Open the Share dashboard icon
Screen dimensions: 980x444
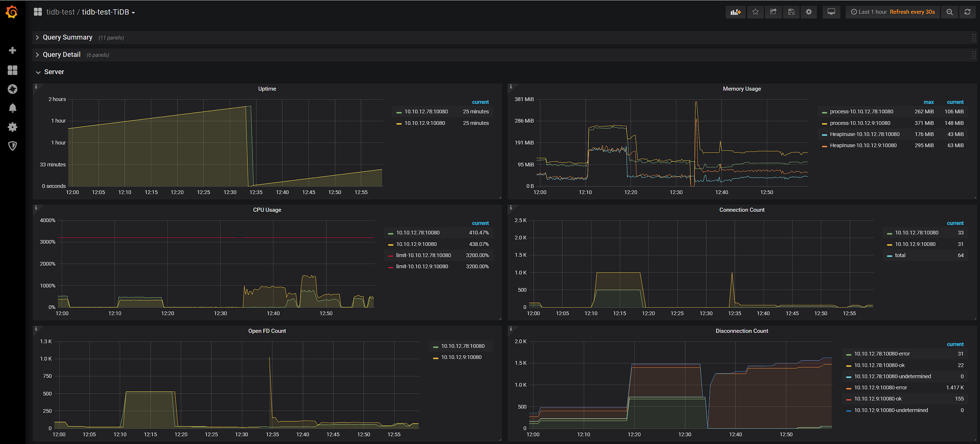click(x=773, y=12)
